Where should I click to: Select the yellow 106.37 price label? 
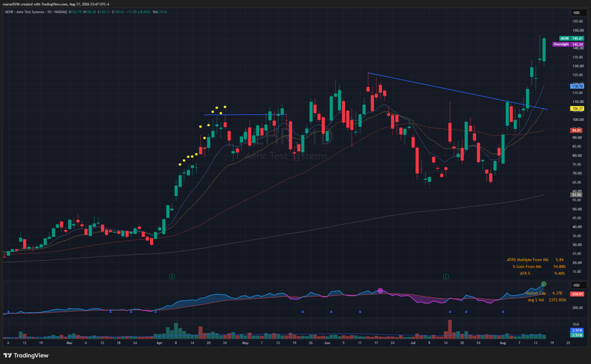pyautogui.click(x=577, y=108)
